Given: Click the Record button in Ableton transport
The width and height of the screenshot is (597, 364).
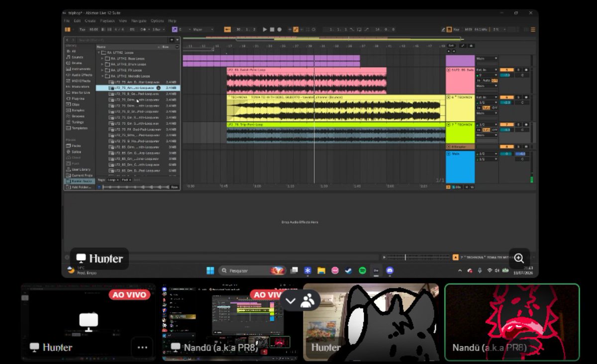Looking at the screenshot, I should (279, 30).
